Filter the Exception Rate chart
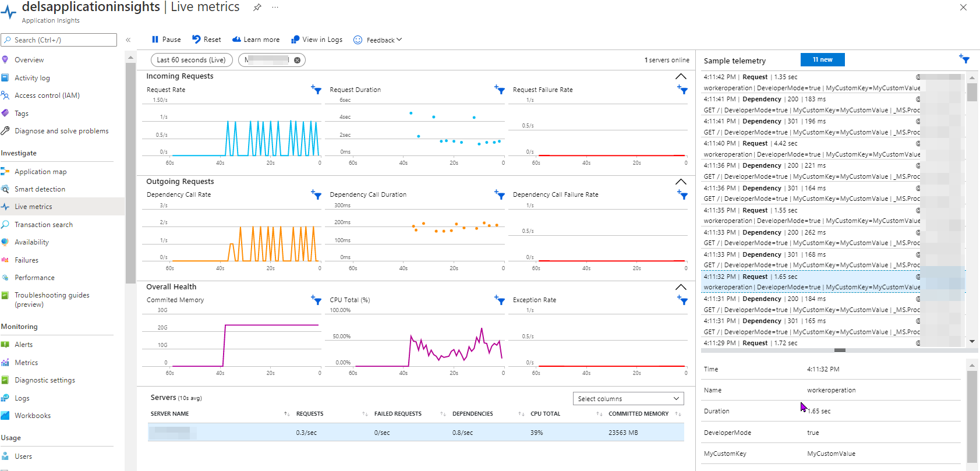Image resolution: width=980 pixels, height=471 pixels. [682, 300]
